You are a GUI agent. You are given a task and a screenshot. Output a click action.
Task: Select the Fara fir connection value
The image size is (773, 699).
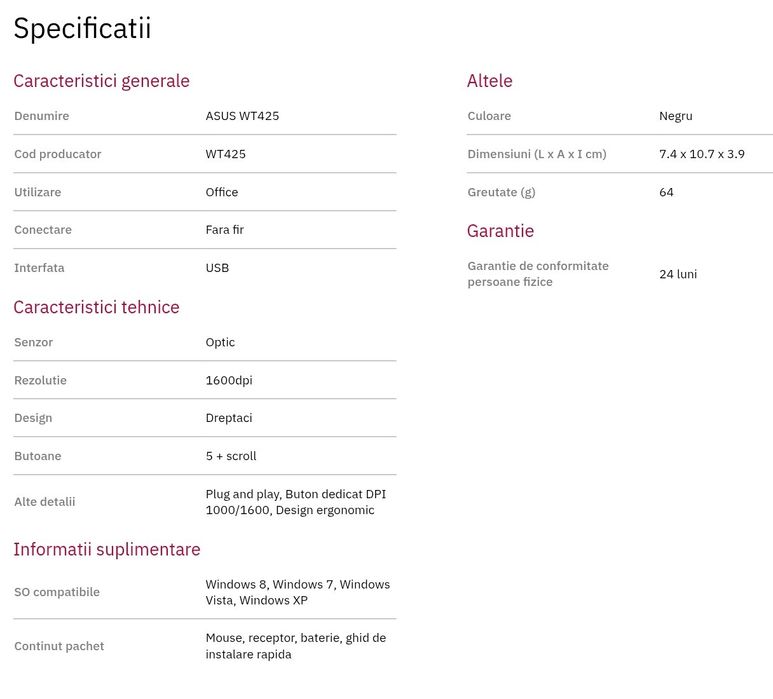[x=225, y=230]
